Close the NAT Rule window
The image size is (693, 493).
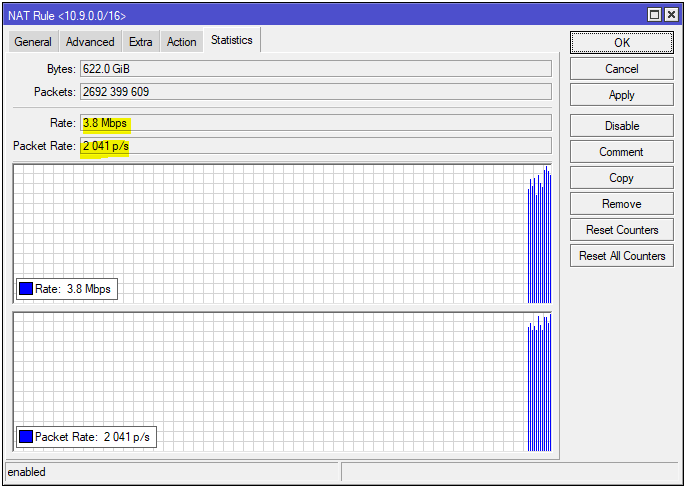pyautogui.click(x=671, y=15)
